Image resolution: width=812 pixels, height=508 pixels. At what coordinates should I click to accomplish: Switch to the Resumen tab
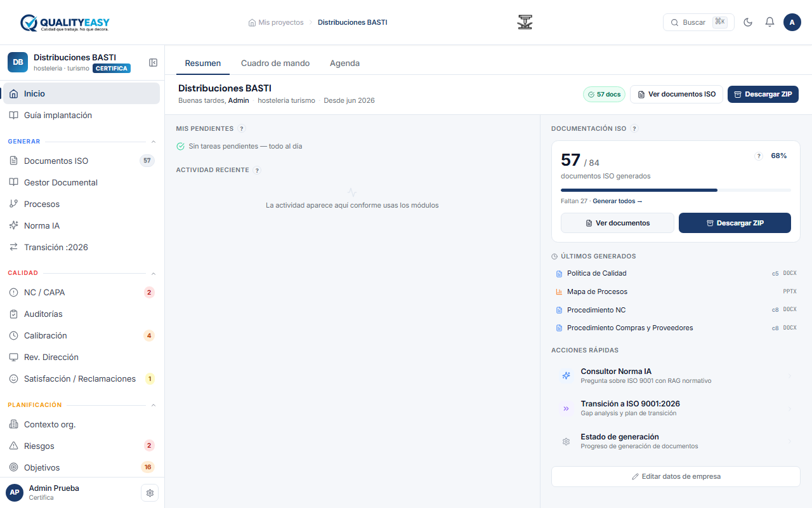(203, 63)
